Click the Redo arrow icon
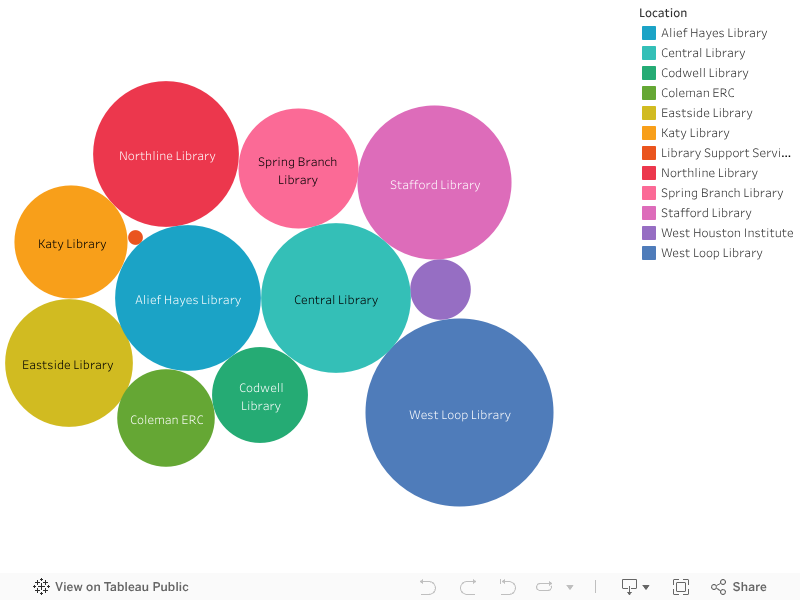This screenshot has width=800, height=600. 467,587
